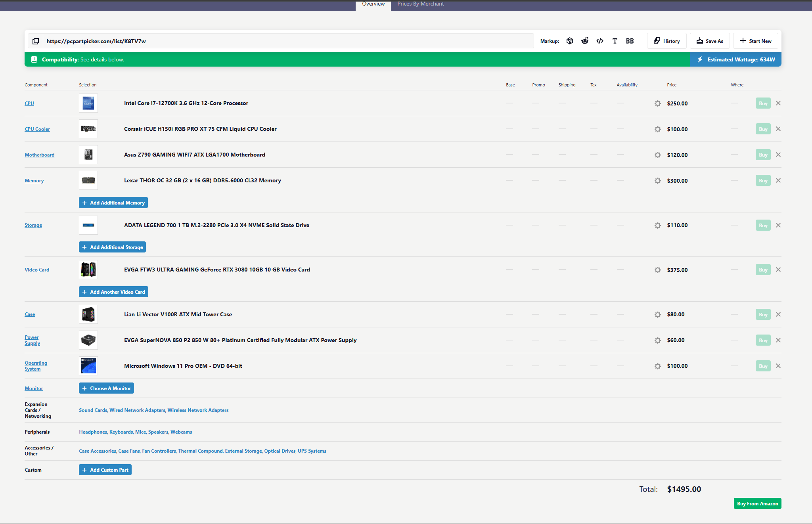The width and height of the screenshot is (812, 524).
Task: Open the CPU Cooler component link
Action: (37, 129)
